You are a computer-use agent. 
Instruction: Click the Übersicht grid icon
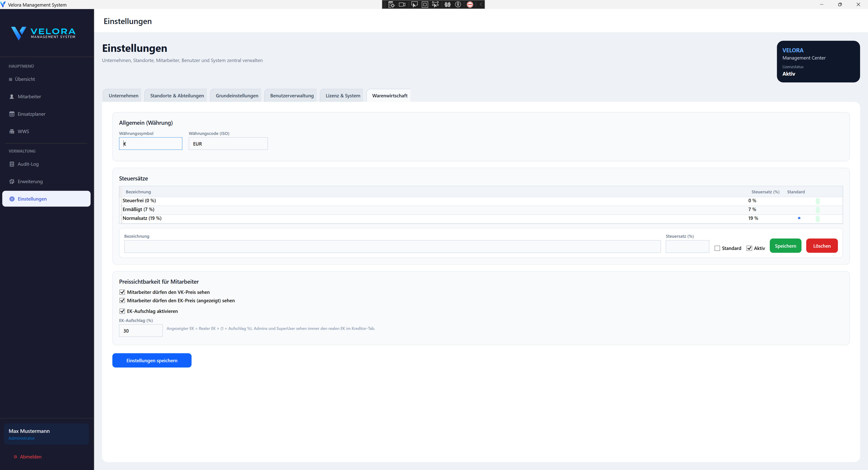pyautogui.click(x=10, y=79)
